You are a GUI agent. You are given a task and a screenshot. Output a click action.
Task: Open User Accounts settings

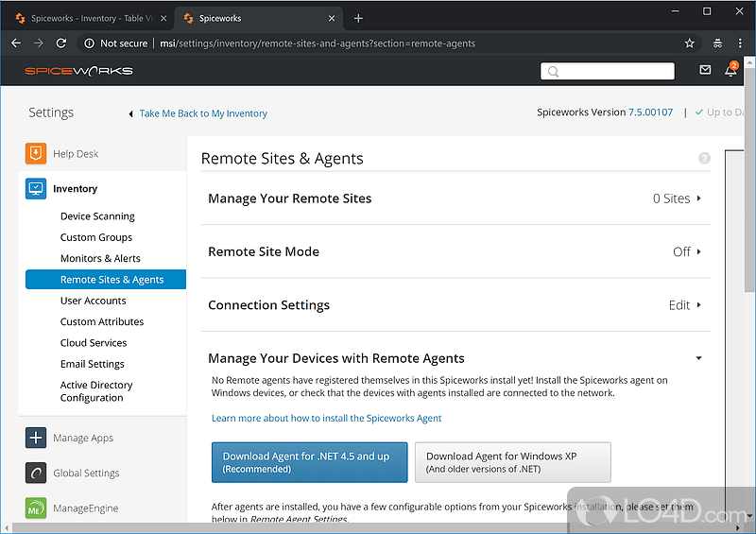[93, 301]
